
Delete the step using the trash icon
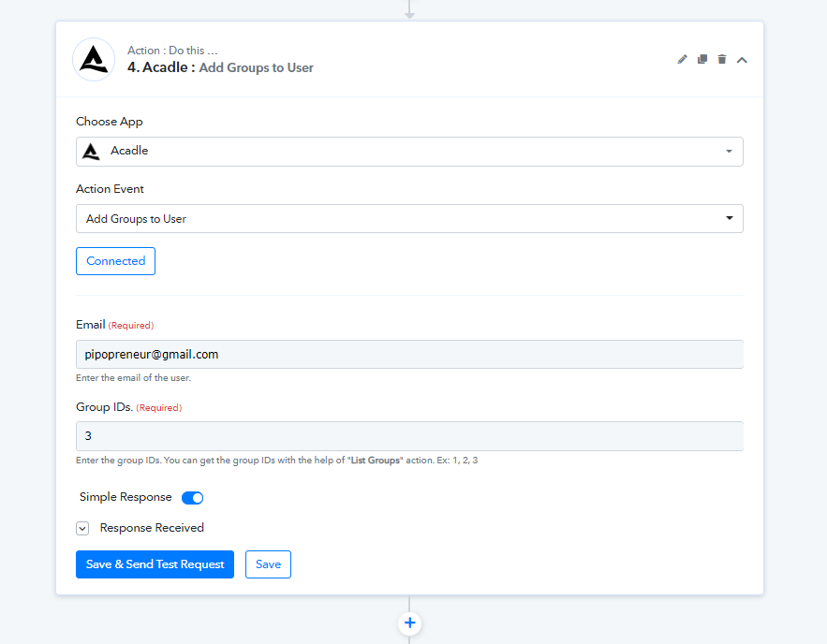[721, 60]
